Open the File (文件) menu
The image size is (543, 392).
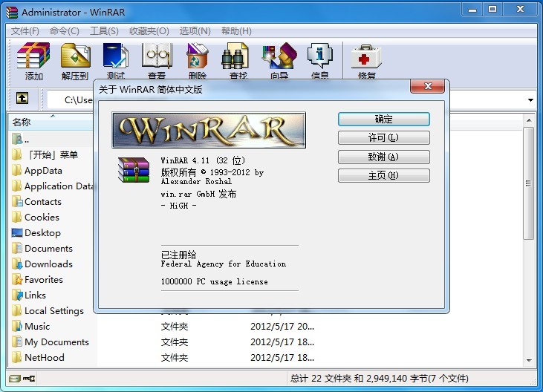tap(25, 31)
